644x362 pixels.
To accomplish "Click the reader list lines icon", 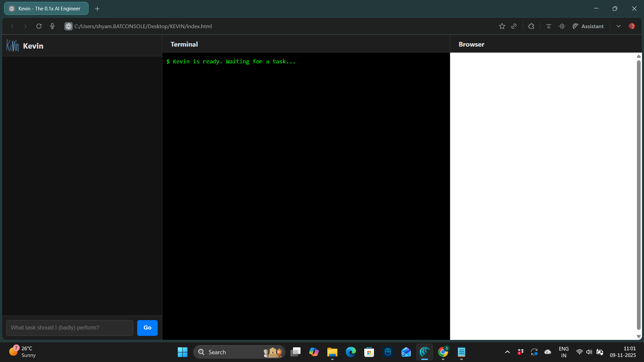I will click(549, 26).
